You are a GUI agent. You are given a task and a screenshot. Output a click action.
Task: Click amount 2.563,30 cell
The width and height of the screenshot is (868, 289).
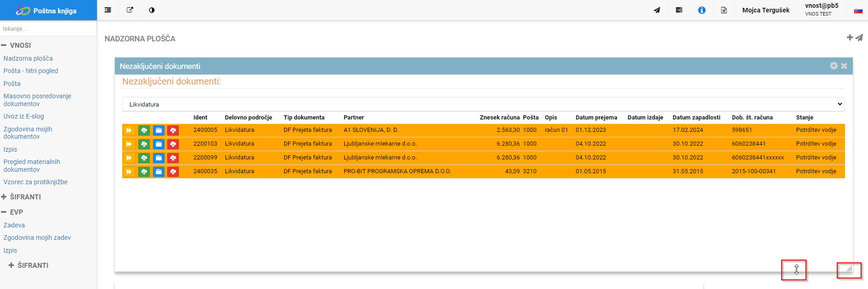click(x=508, y=130)
